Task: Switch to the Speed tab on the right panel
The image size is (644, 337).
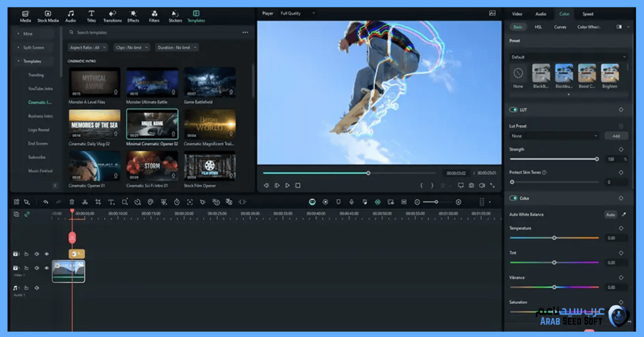Action: coord(588,14)
